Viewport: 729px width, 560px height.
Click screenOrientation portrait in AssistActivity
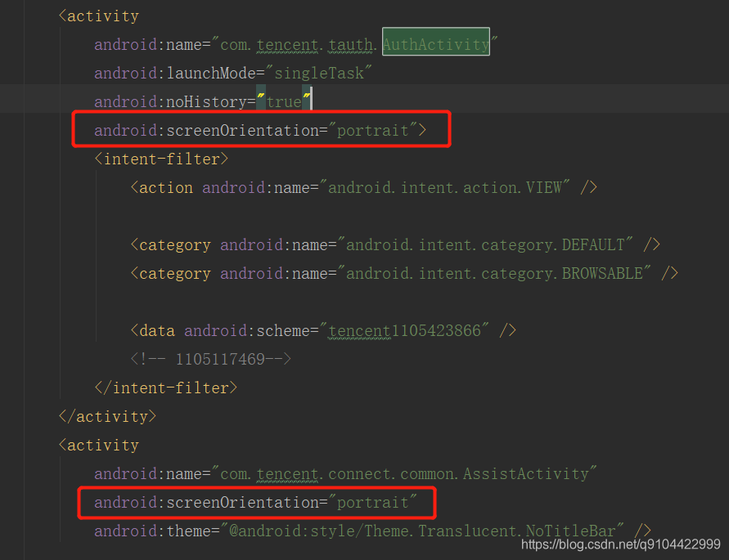coord(256,503)
